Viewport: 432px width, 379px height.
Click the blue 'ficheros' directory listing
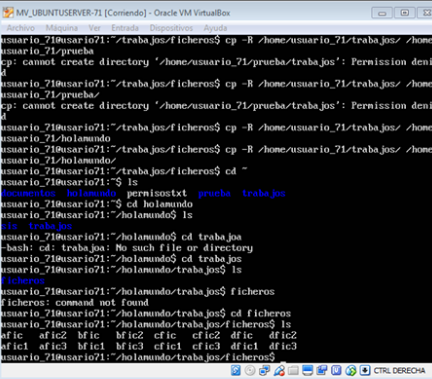click(x=23, y=281)
